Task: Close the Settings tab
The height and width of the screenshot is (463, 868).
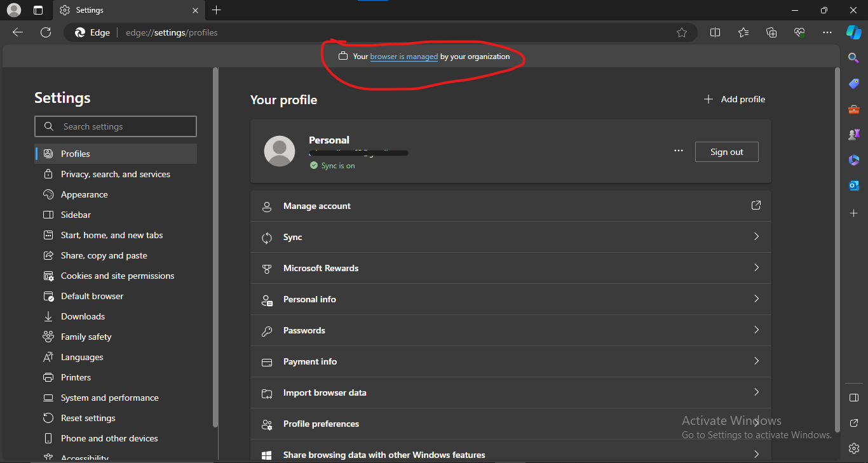Action: pyautogui.click(x=195, y=10)
